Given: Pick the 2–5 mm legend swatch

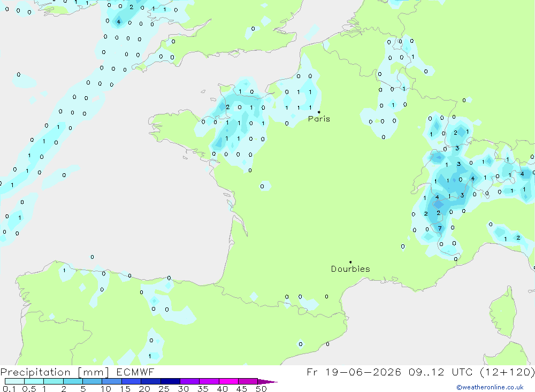Looking at the screenshot, I should [73, 381].
